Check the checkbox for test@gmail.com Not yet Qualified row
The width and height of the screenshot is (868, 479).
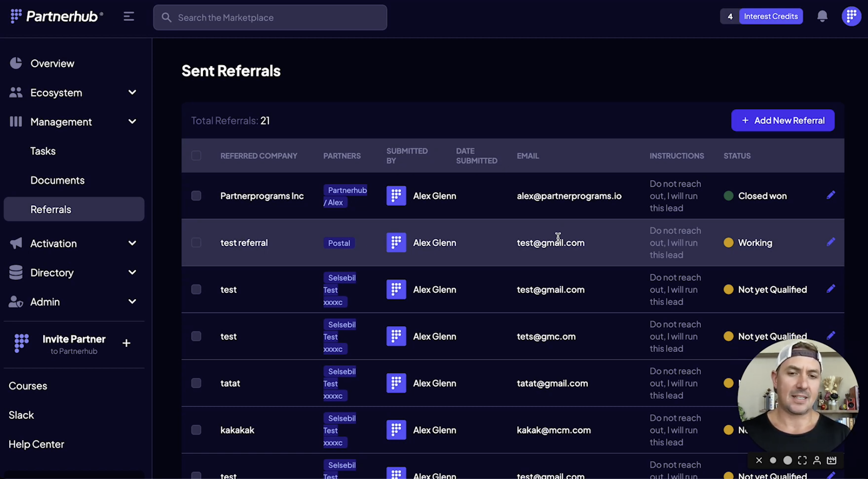(196, 290)
